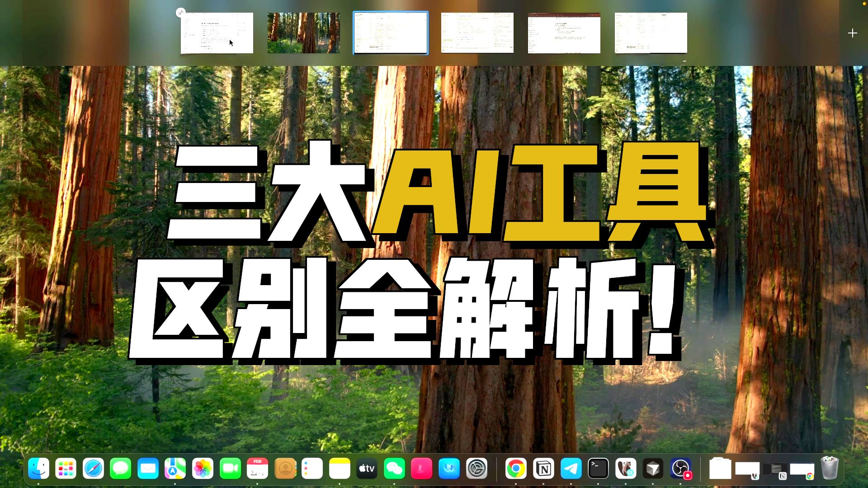The height and width of the screenshot is (488, 868).
Task: Add a new desktop space
Action: click(x=852, y=33)
